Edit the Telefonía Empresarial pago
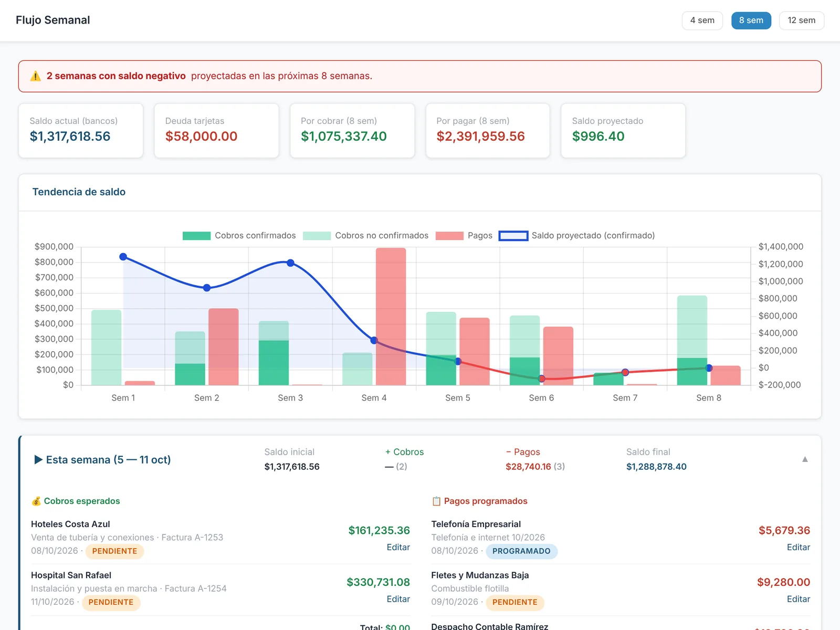 [x=798, y=547]
